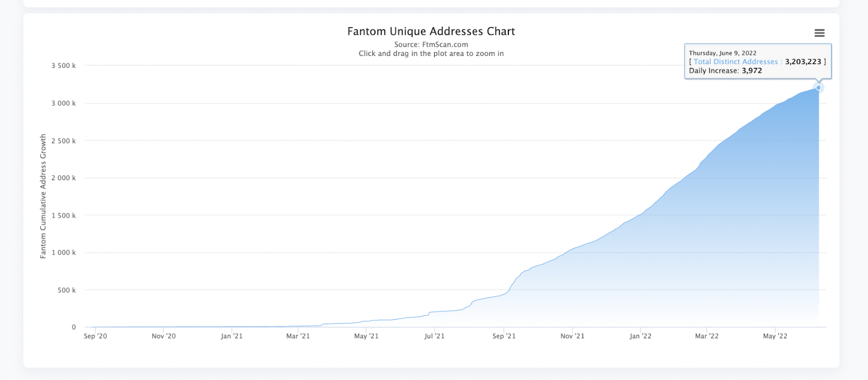
Task: Click the "Sep '21" x-axis label
Action: [x=504, y=336]
